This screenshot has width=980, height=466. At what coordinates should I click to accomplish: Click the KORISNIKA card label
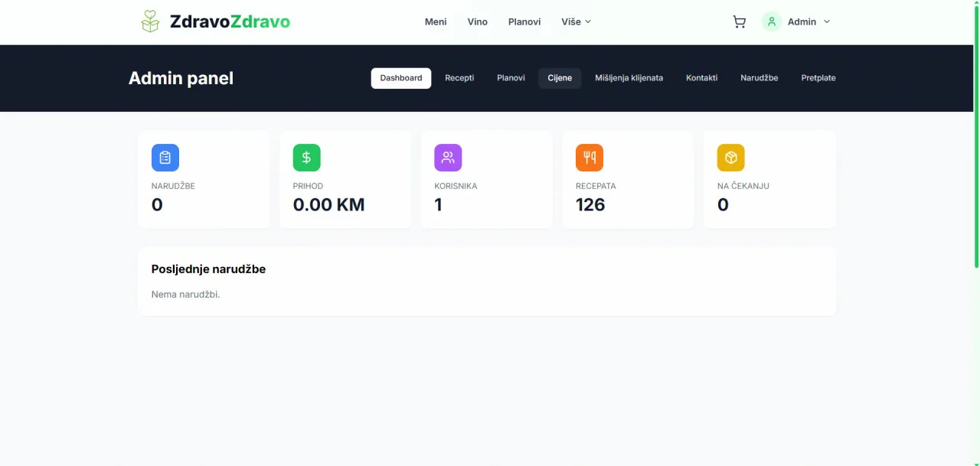coord(456,186)
